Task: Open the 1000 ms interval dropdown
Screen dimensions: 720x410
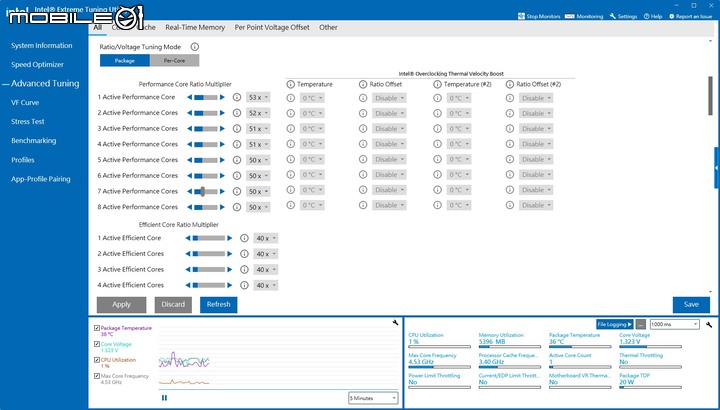Action: (x=675, y=325)
